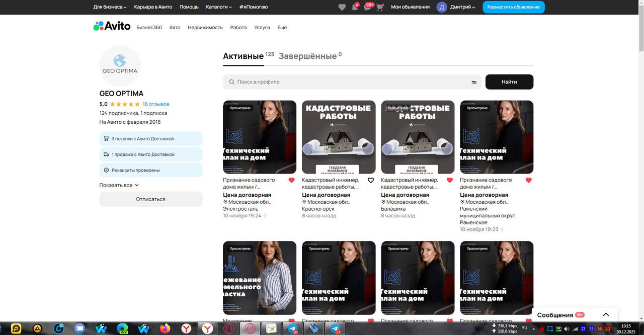Show hidden tray icons arrow
The width and height of the screenshot is (644, 335).
533,329
